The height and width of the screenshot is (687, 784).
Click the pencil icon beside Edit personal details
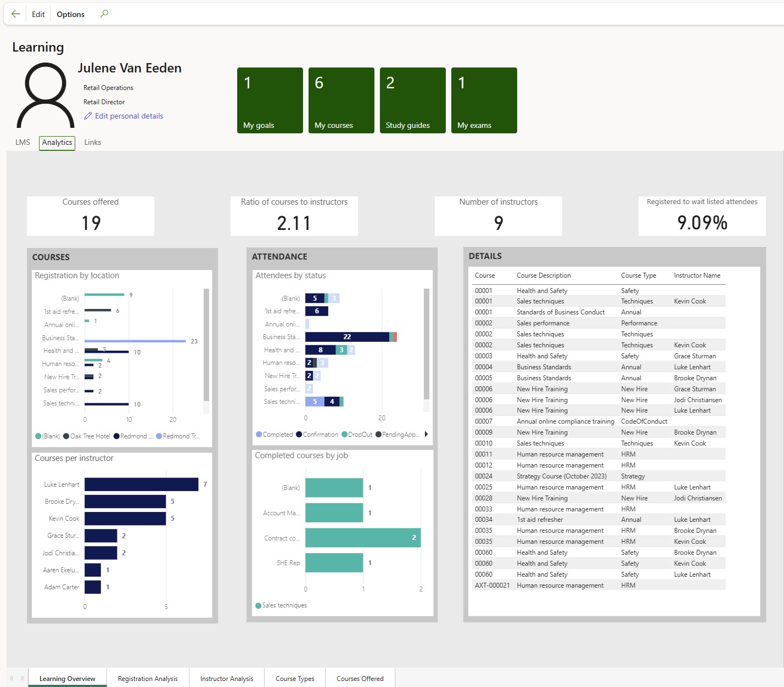pos(88,116)
